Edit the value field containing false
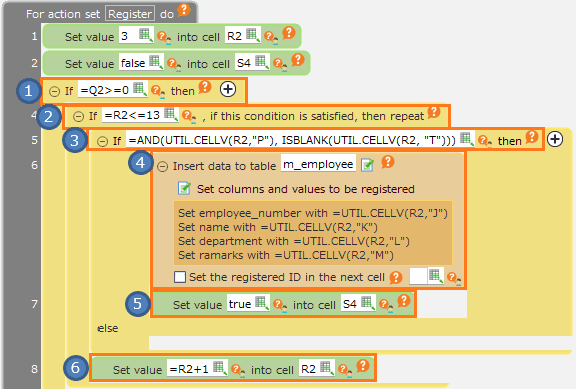The image size is (576, 389). 134,62
